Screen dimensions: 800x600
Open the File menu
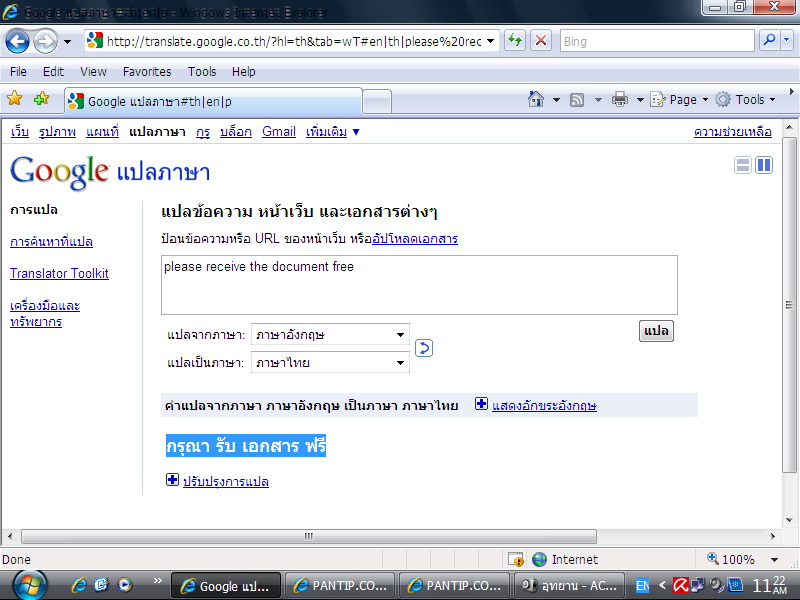pos(18,71)
